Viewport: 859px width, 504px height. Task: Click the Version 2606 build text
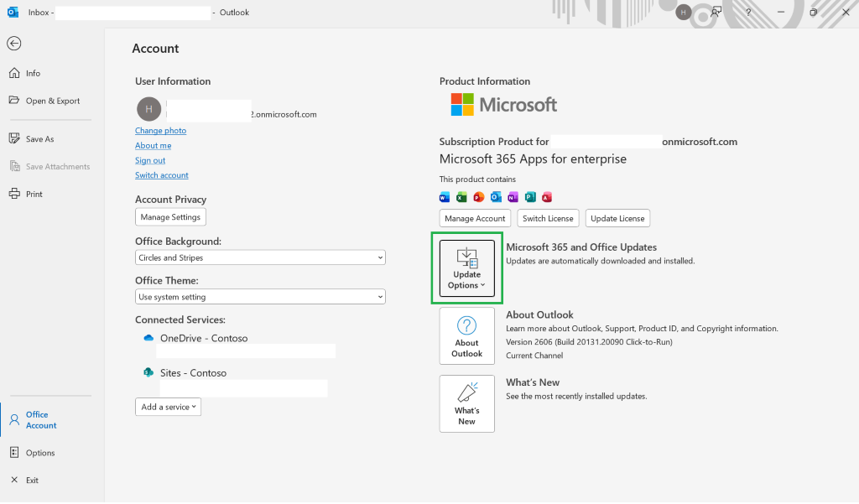pyautogui.click(x=589, y=342)
